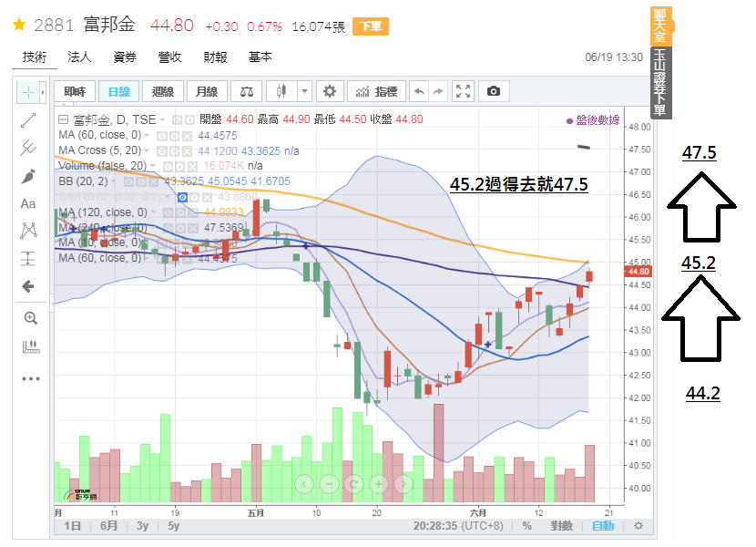This screenshot has width=756, height=547.
Task: Show the hidden SAR indicator
Action: point(182,197)
